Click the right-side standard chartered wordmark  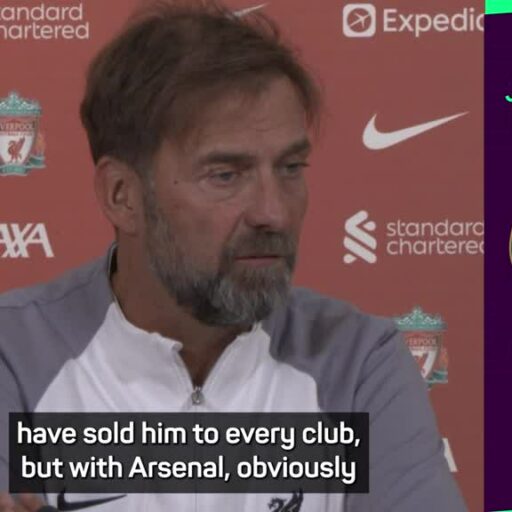coord(434,237)
